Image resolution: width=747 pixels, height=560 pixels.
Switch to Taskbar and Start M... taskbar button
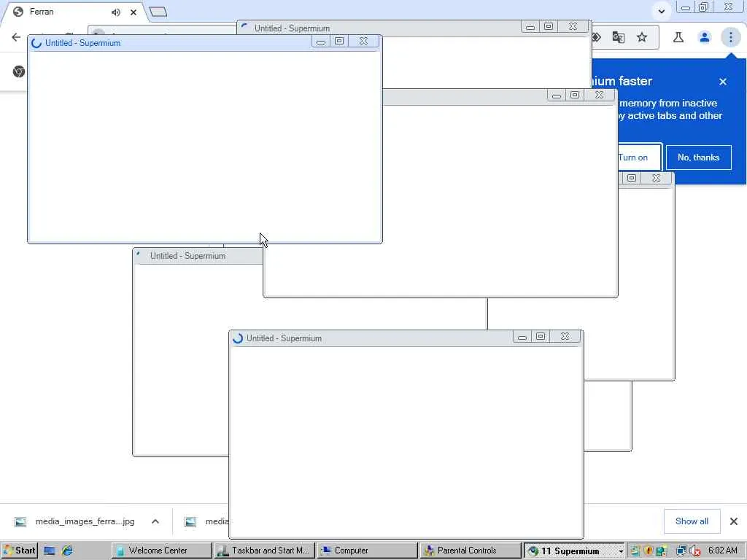[264, 551]
